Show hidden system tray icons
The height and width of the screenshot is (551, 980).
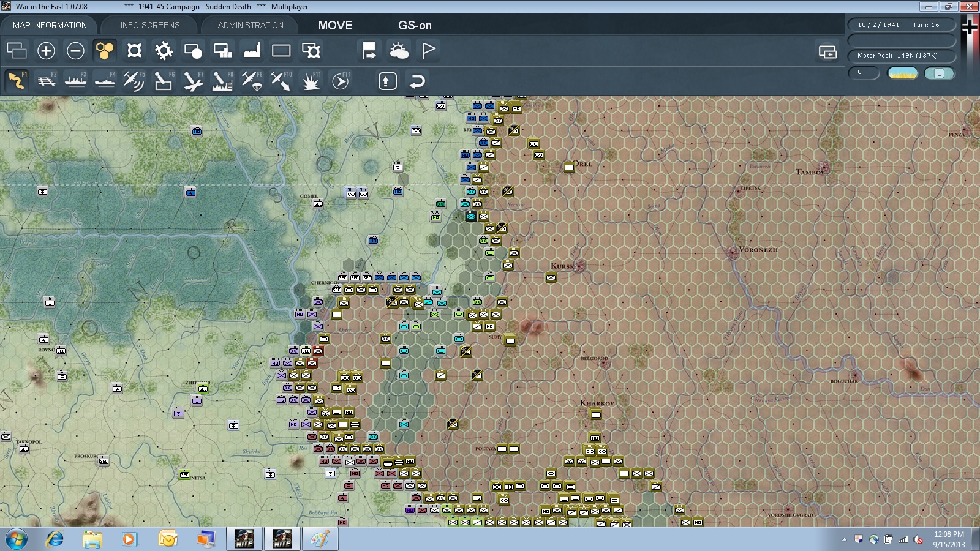844,539
